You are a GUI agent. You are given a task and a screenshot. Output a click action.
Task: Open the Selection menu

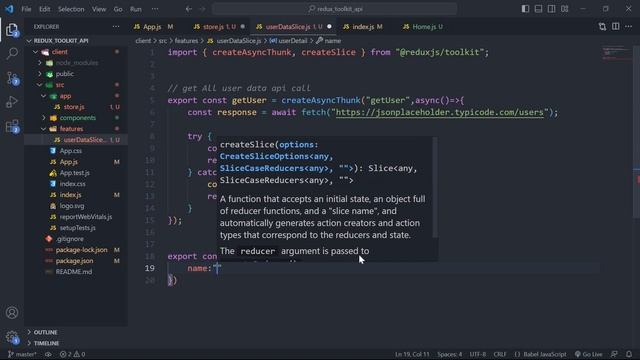(x=71, y=9)
